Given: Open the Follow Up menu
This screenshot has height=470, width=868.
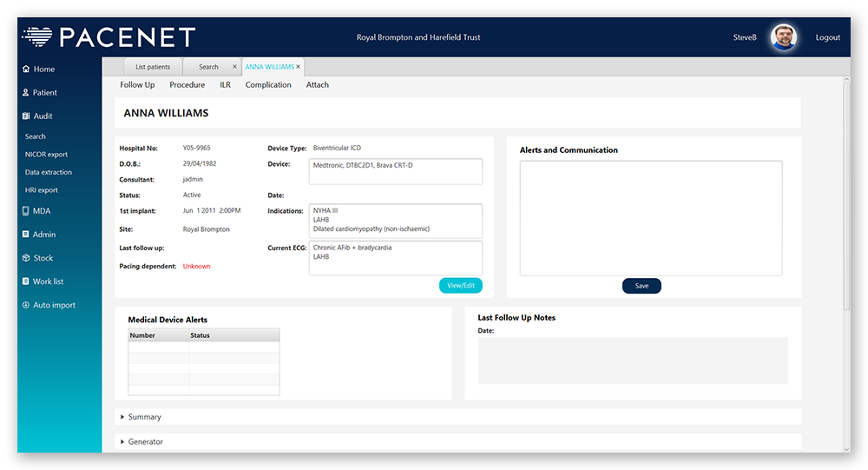Looking at the screenshot, I should 137,85.
